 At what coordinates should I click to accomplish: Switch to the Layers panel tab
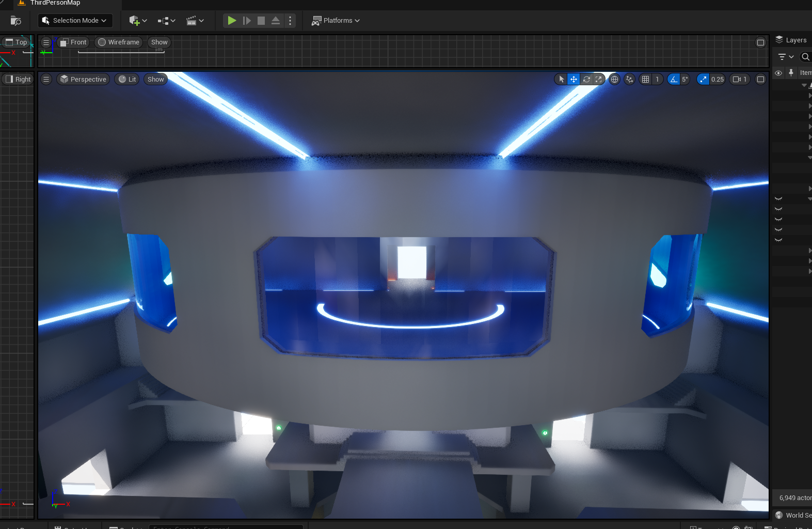[x=791, y=40]
